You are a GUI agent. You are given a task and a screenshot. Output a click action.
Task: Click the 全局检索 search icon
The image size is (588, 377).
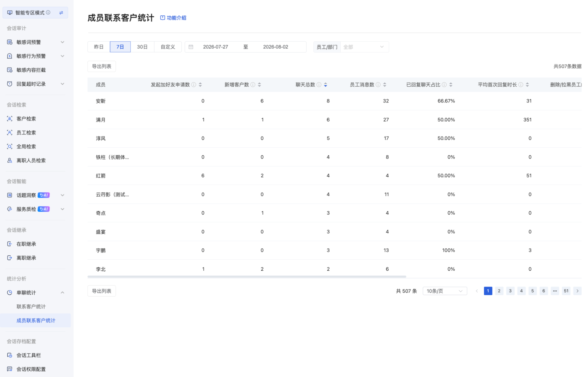tap(9, 147)
